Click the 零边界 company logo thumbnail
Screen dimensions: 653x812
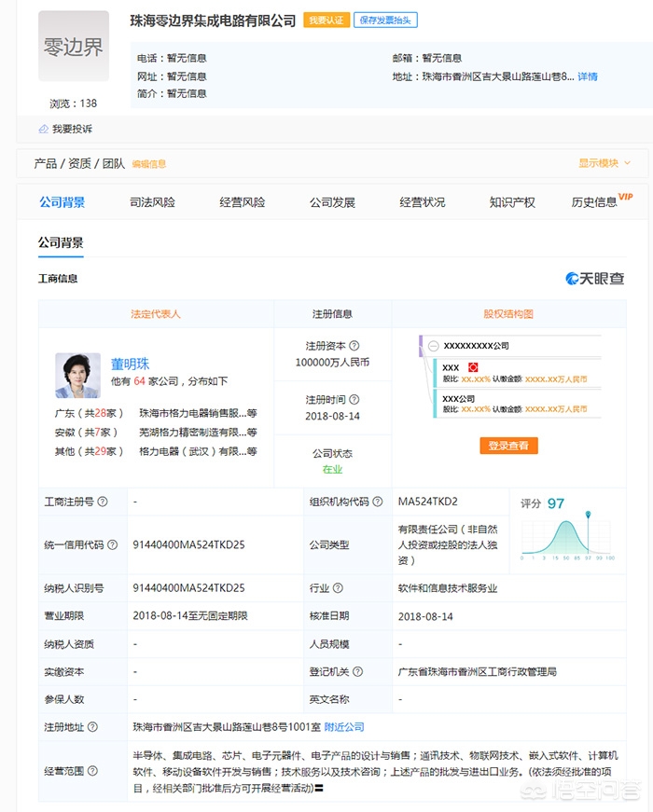[74, 46]
